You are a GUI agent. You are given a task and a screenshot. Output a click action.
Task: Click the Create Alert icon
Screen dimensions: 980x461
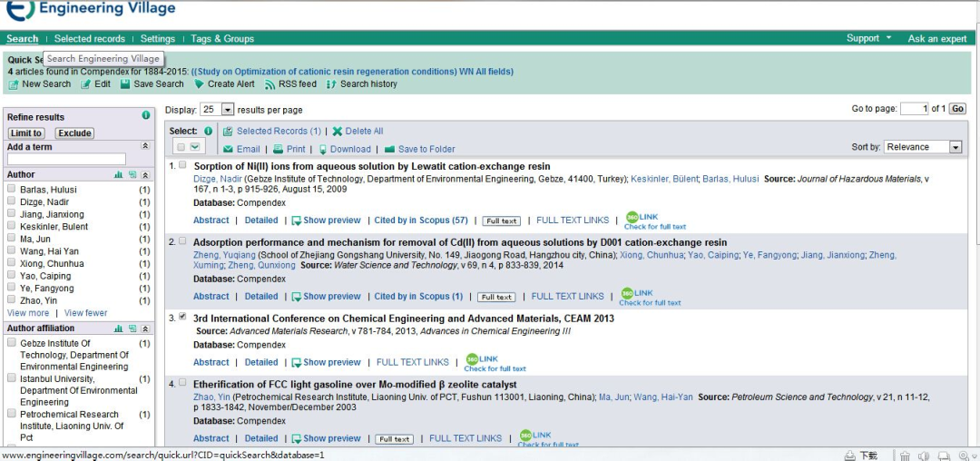click(199, 83)
